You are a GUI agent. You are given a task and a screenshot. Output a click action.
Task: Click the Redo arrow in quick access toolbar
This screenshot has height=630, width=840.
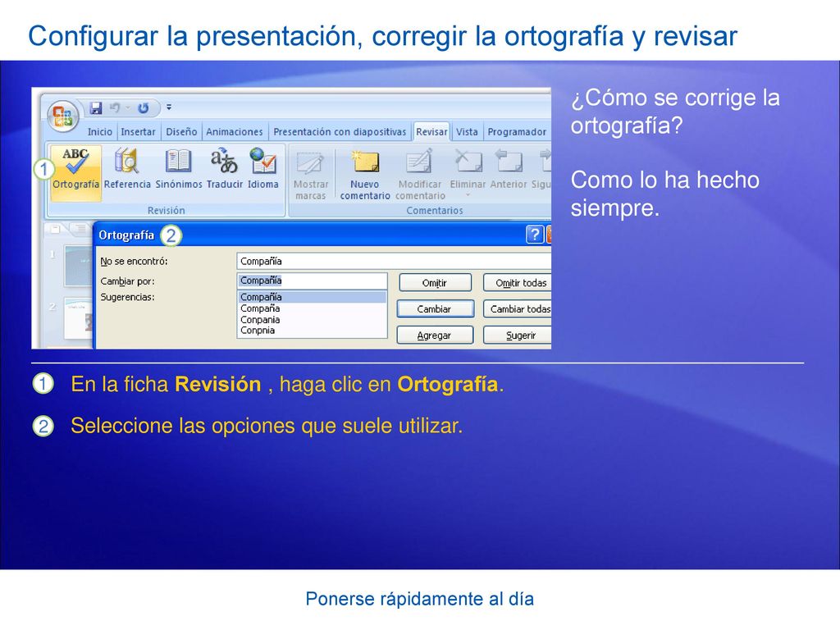point(143,107)
